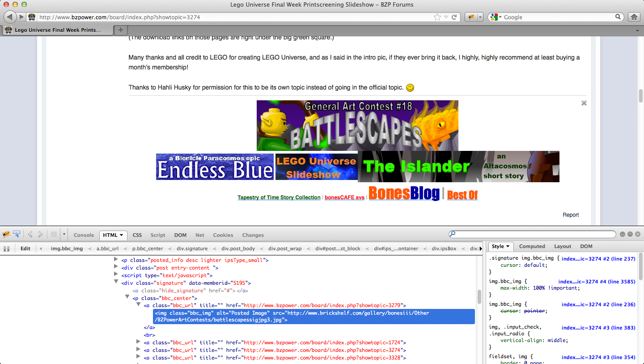Switch to the Computed side panel tab
Screen dimensions: 644x364
(x=532, y=246)
